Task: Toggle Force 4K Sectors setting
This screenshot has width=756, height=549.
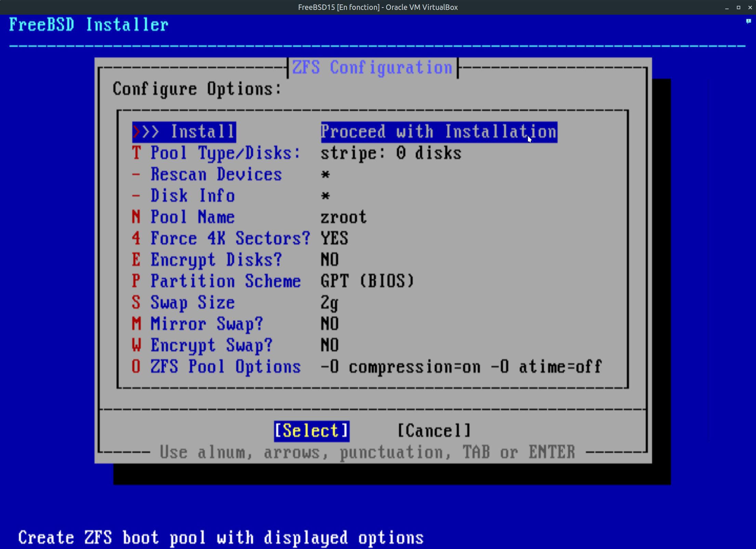Action: pyautogui.click(x=230, y=238)
